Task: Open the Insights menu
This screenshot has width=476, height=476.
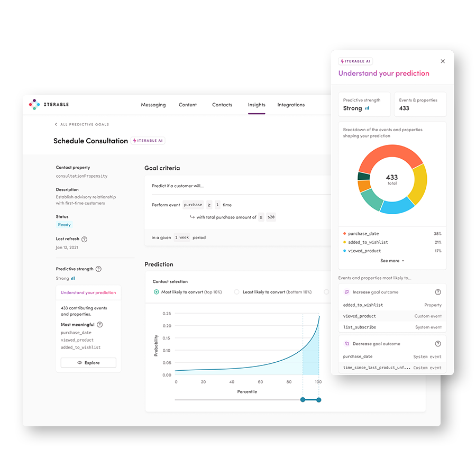Action: pos(257,105)
